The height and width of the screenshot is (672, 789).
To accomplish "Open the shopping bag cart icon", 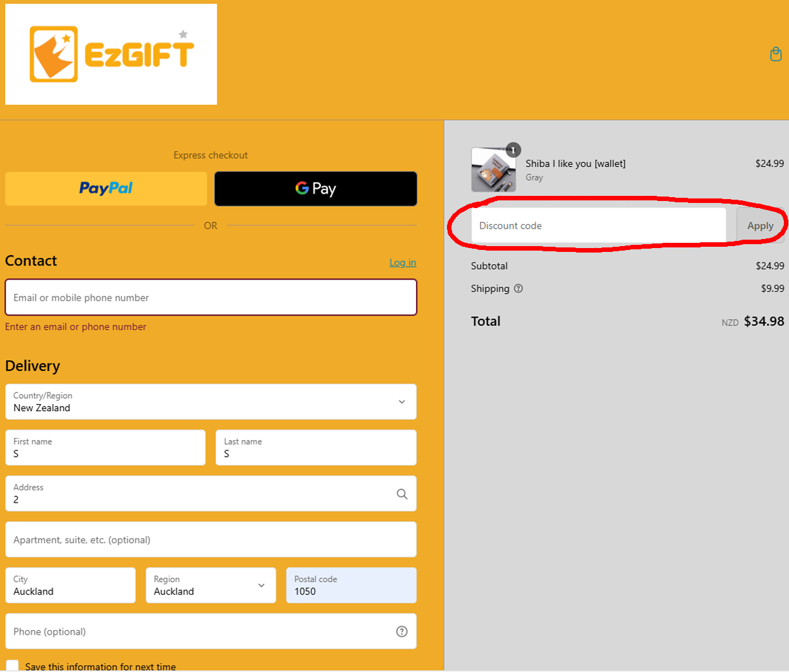I will [x=775, y=54].
